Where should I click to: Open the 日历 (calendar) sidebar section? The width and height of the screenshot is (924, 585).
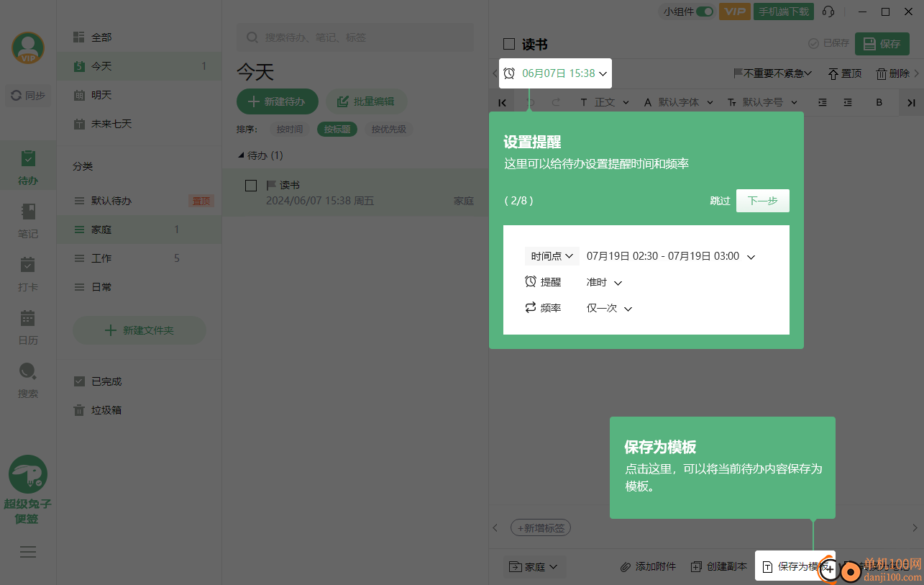coord(28,327)
